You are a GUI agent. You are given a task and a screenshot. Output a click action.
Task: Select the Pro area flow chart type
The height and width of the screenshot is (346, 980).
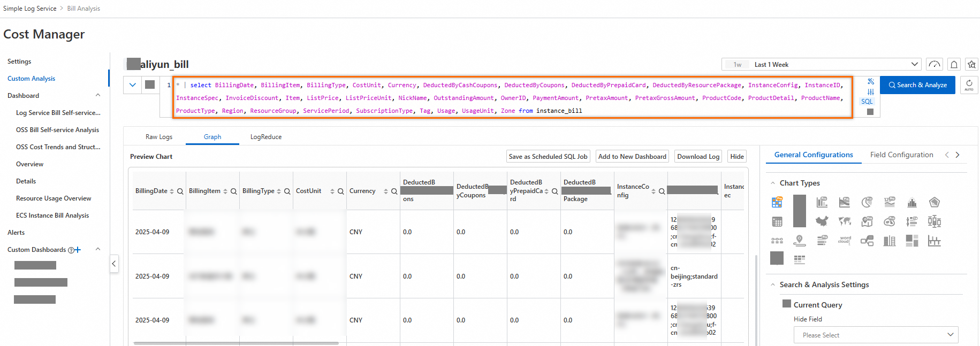click(x=845, y=202)
